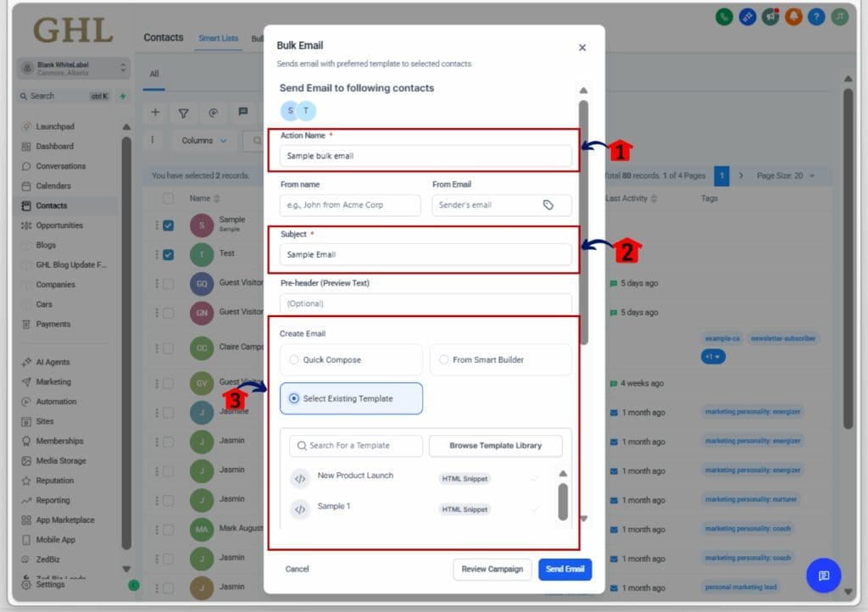
Task: Open the blue chat widget icon
Action: pyautogui.click(x=823, y=576)
